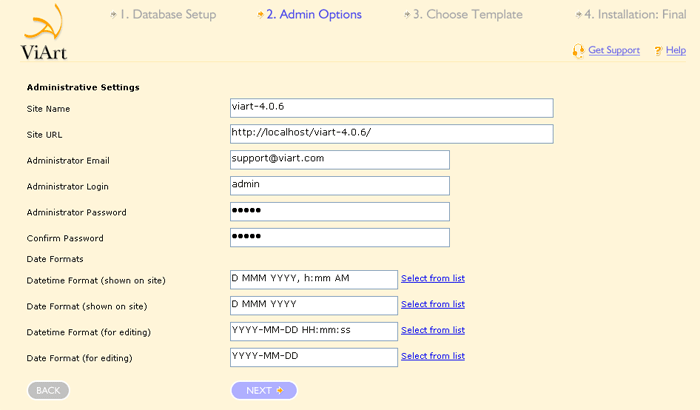Click the Get Support headset icon
Image resolution: width=700 pixels, height=410 pixels.
click(x=579, y=51)
